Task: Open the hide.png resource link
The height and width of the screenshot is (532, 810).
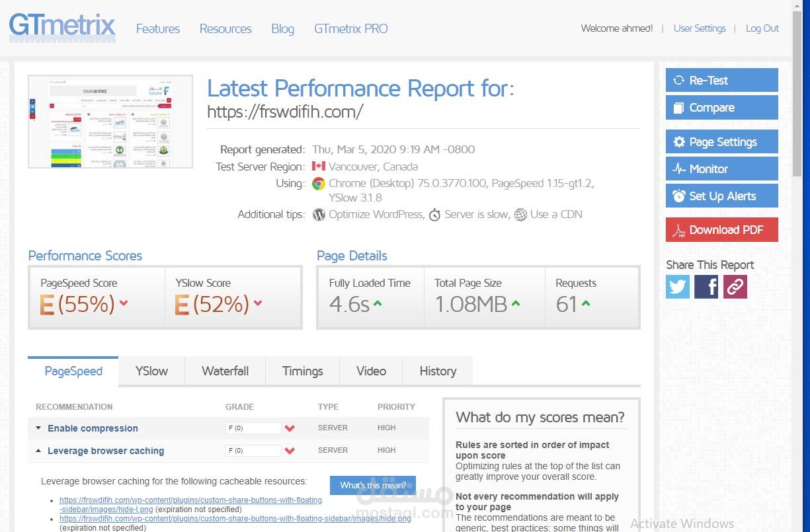Action: [x=235, y=519]
